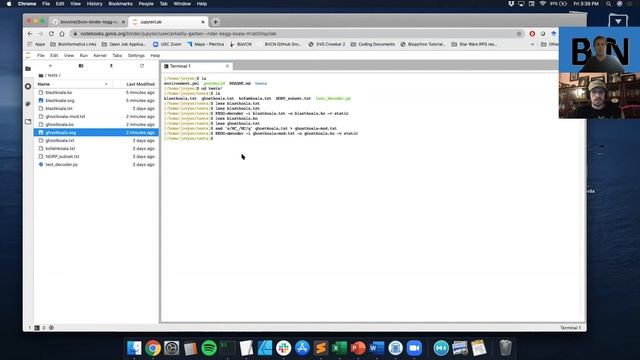Open JupyterLab Run menu
Image resolution: width=640 pixels, height=360 pixels.
point(84,56)
